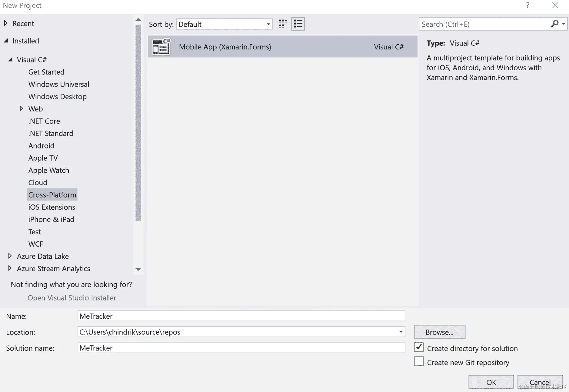569x392 pixels.
Task: Select Mobile App (Xamarin.Forms) template
Action: coord(283,47)
